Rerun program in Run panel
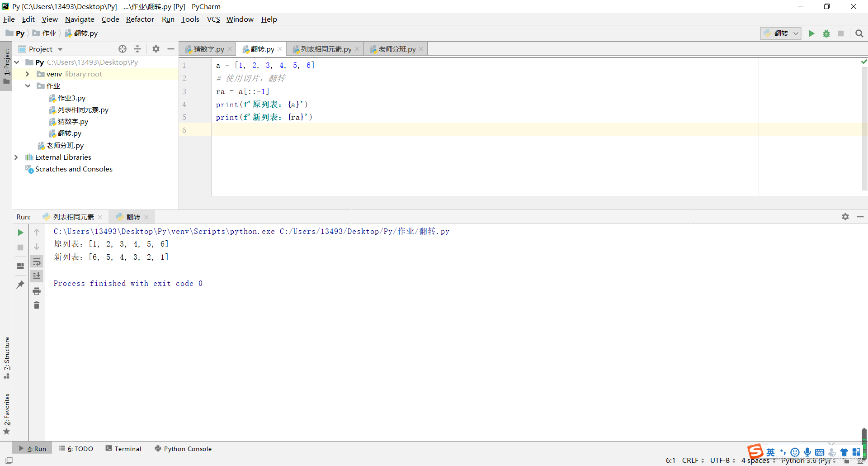 (20, 233)
